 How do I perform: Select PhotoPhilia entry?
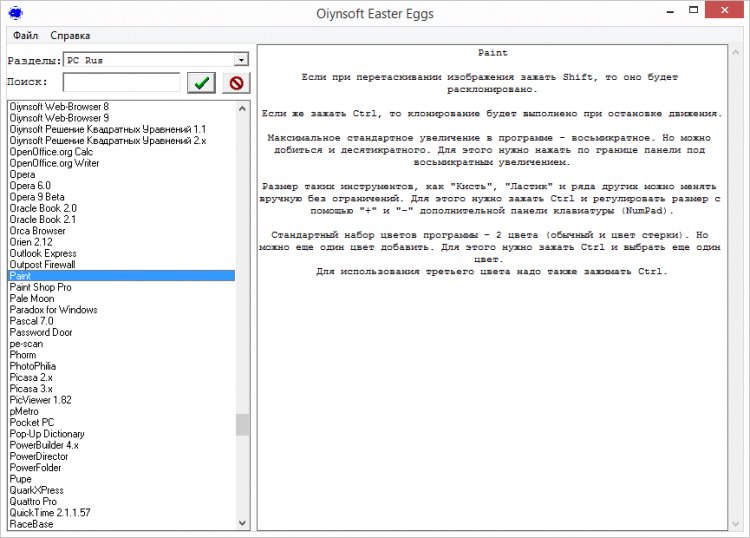pos(122,366)
